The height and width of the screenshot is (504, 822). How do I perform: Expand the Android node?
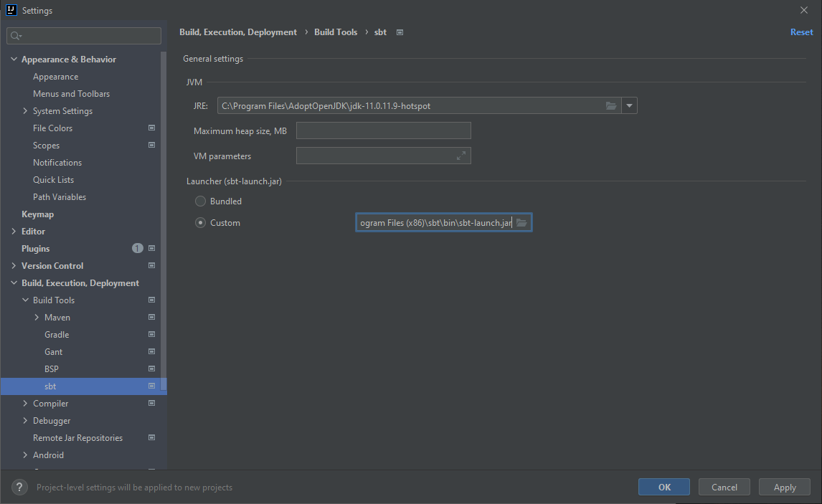tap(25, 455)
